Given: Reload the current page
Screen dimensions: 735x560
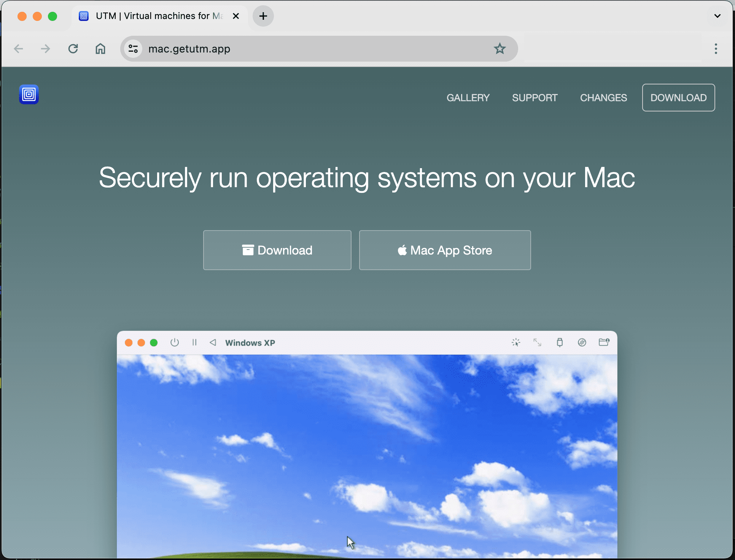Looking at the screenshot, I should [x=73, y=49].
